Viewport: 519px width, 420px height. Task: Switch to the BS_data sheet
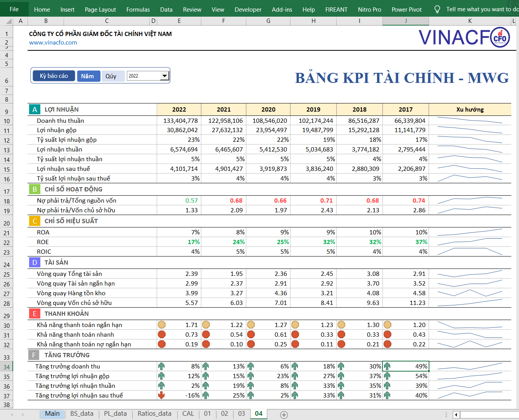[82, 413]
